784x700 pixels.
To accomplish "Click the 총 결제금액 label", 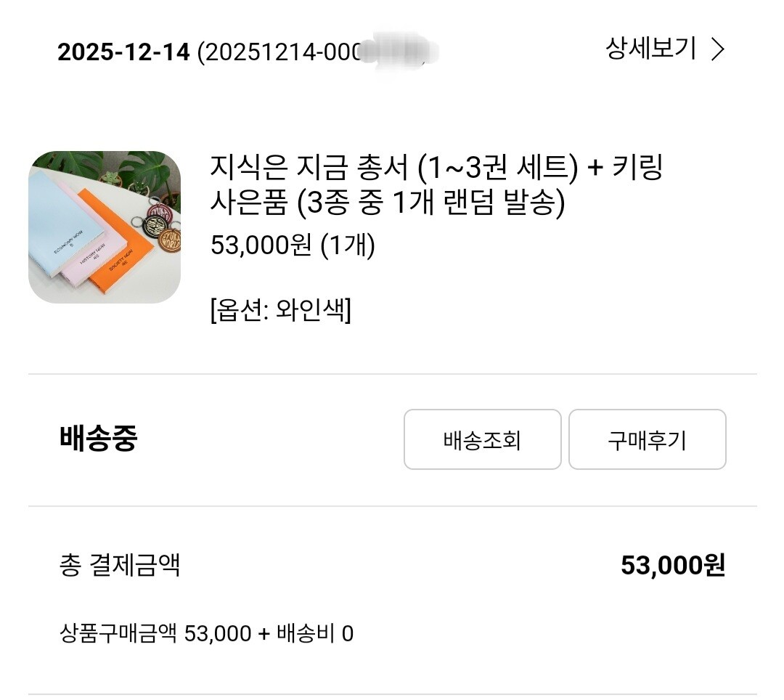I will pyautogui.click(x=120, y=565).
